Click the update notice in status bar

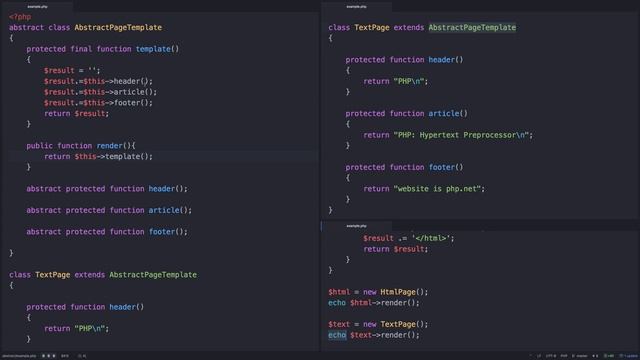pyautogui.click(x=629, y=356)
